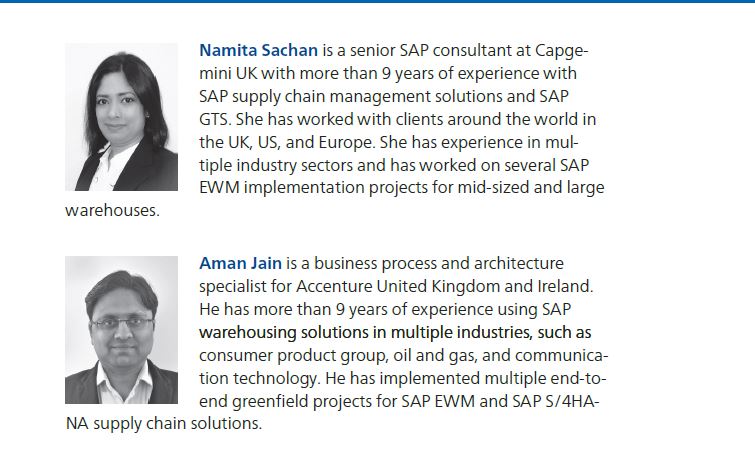The height and width of the screenshot is (466, 755).
Task: Click the Namita Sachan author name
Action: click(259, 50)
